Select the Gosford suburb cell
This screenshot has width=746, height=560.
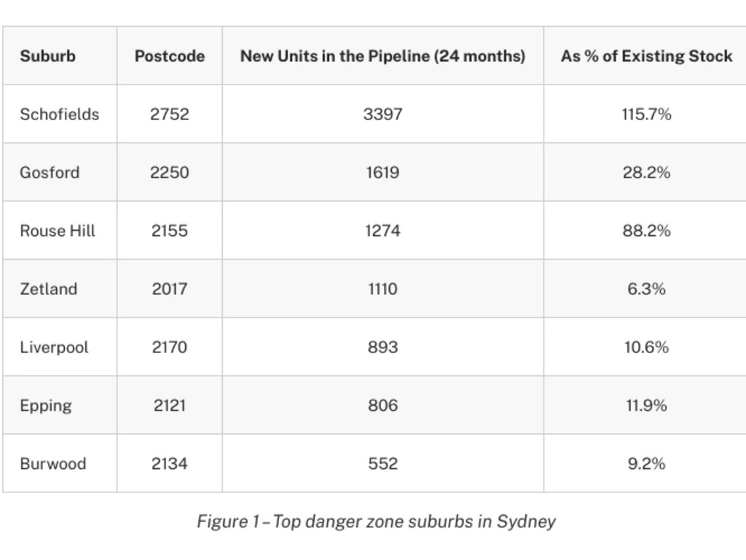coord(50,173)
